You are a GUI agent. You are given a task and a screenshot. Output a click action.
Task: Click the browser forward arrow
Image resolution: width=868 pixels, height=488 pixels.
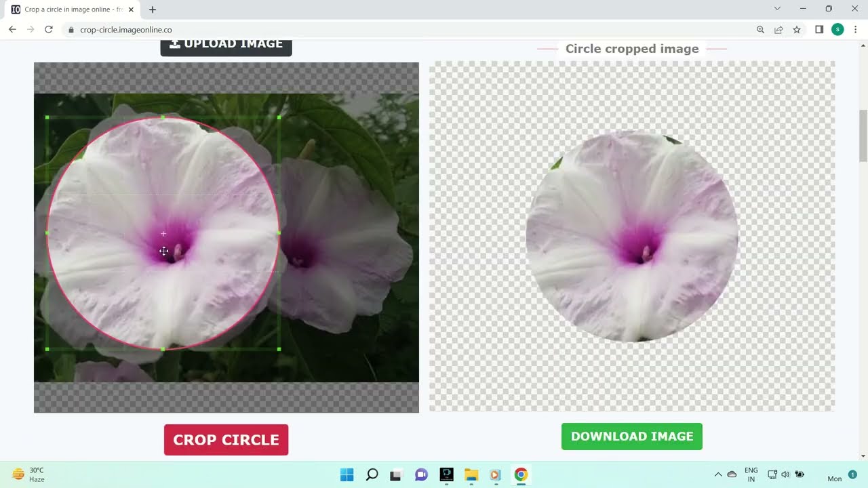[x=31, y=30]
